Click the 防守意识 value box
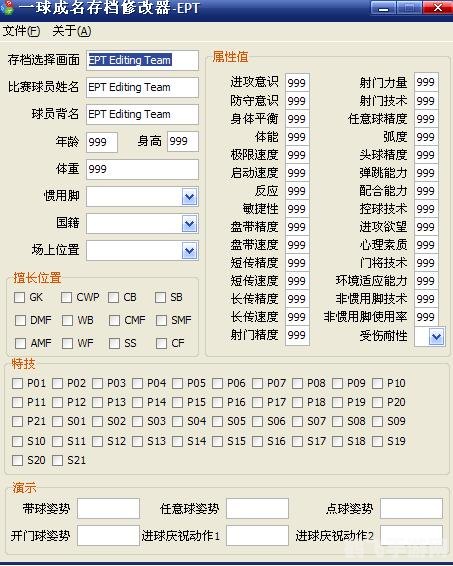 297,101
